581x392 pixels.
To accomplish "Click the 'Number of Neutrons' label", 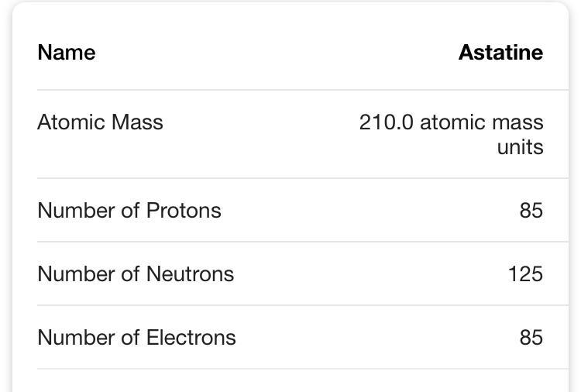I will 136,274.
